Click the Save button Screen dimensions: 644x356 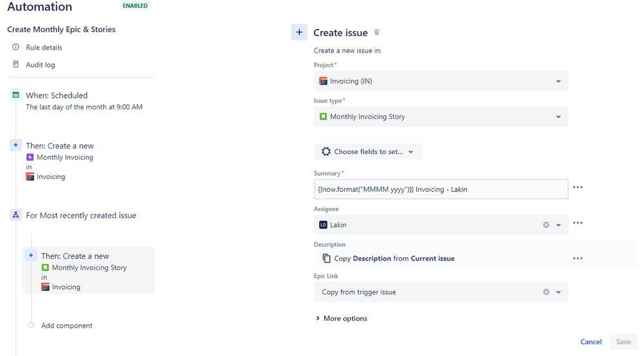[x=623, y=342]
